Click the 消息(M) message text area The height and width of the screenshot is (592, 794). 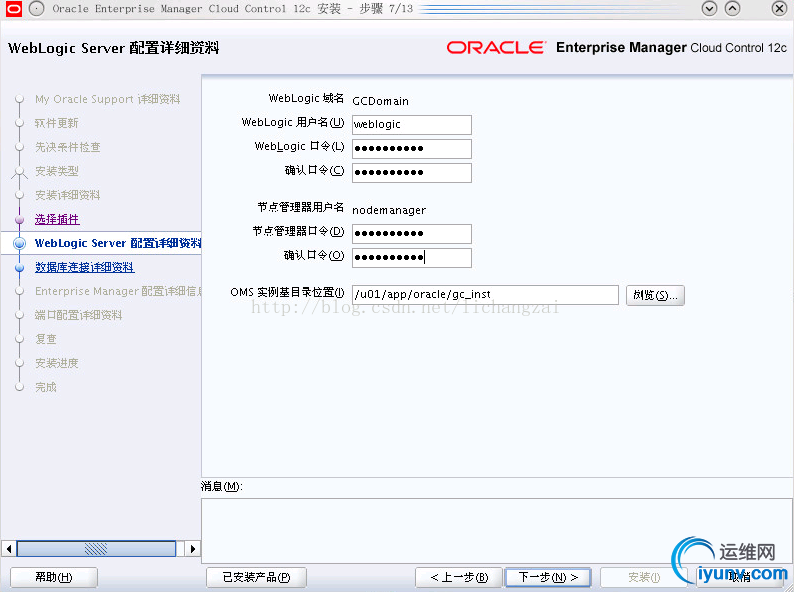click(x=497, y=531)
